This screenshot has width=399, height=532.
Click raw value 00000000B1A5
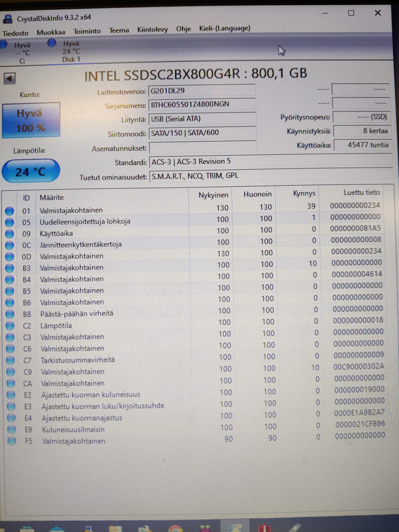355,228
